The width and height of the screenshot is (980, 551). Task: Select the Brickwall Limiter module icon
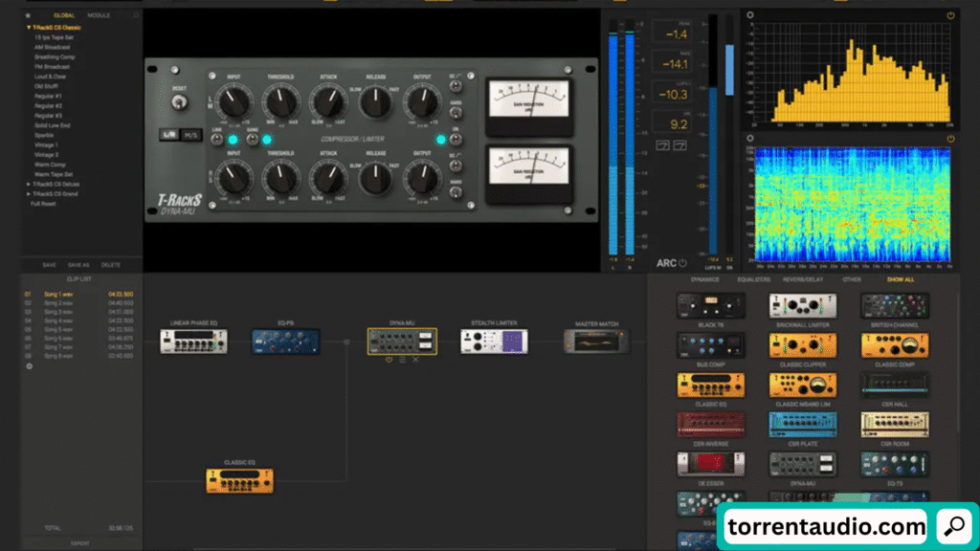click(x=802, y=306)
